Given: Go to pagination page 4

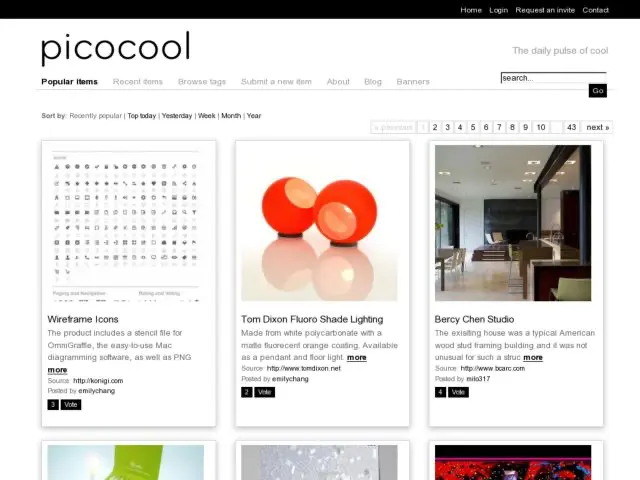Looking at the screenshot, I should click(460, 127).
